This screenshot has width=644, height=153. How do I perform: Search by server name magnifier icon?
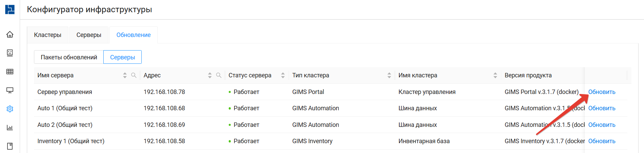134,75
